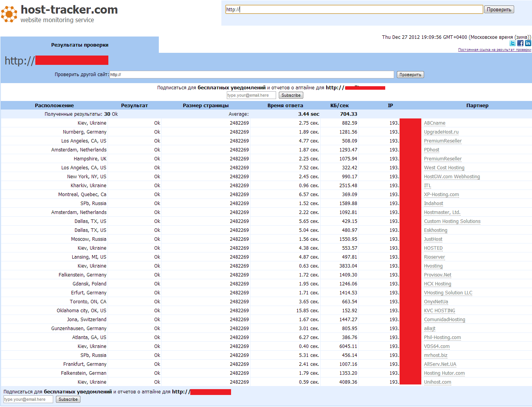Screen dimensions: 532x407
Task: Follow the mrhost.biz link
Action: [x=436, y=355]
